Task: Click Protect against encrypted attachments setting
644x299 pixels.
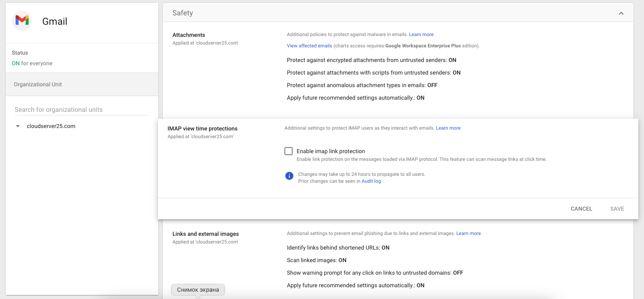Action: (x=372, y=60)
